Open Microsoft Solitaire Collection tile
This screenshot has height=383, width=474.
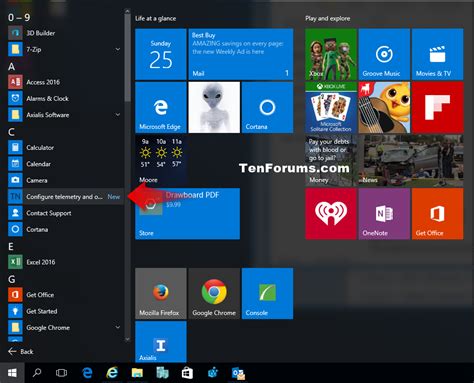331,107
